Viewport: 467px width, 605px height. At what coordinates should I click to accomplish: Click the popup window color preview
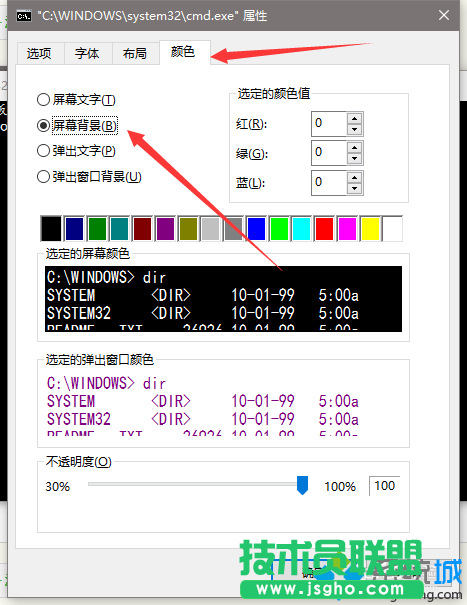click(x=223, y=404)
